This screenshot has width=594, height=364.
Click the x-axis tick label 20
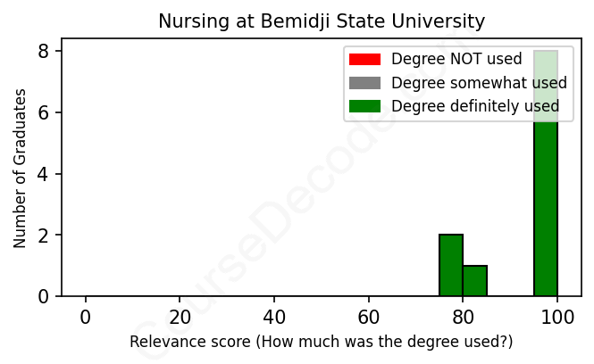(x=180, y=317)
